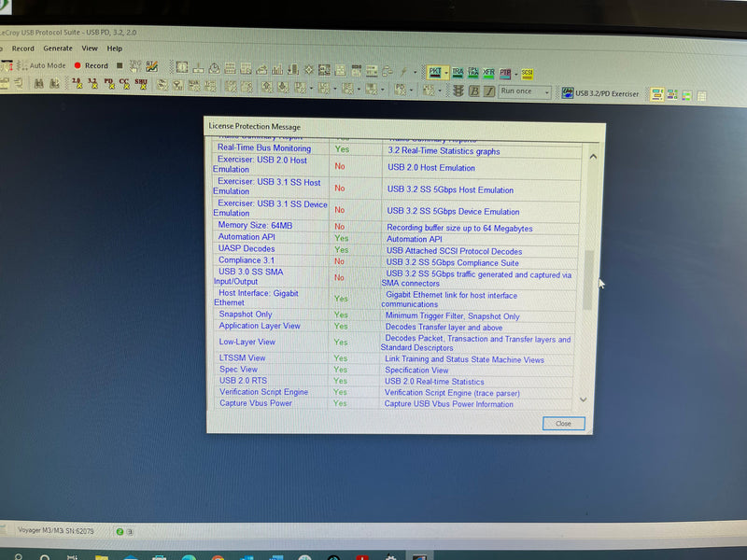Expand the PKT button dropdown arrow
747x560 pixels.
447,72
